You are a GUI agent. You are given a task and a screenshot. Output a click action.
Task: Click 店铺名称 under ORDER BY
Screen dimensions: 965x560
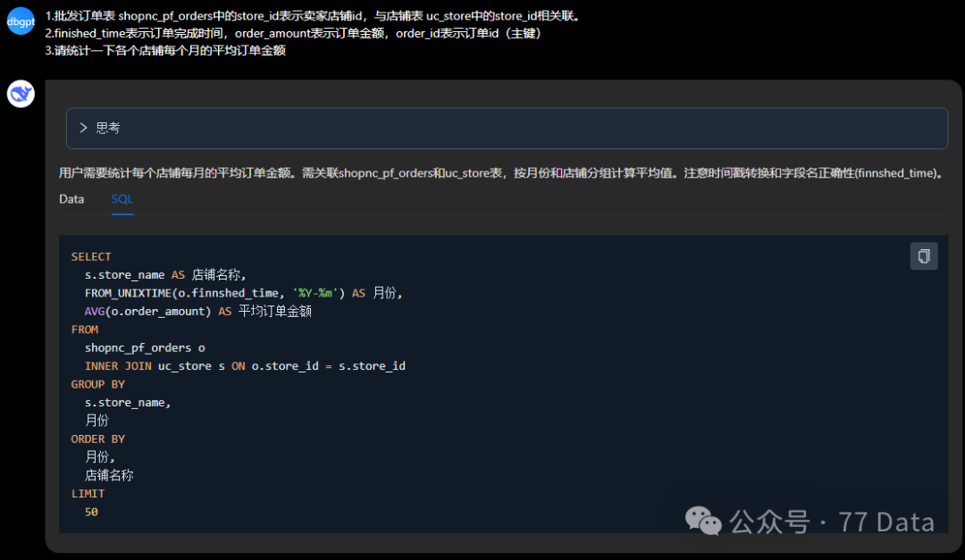pyautogui.click(x=109, y=475)
